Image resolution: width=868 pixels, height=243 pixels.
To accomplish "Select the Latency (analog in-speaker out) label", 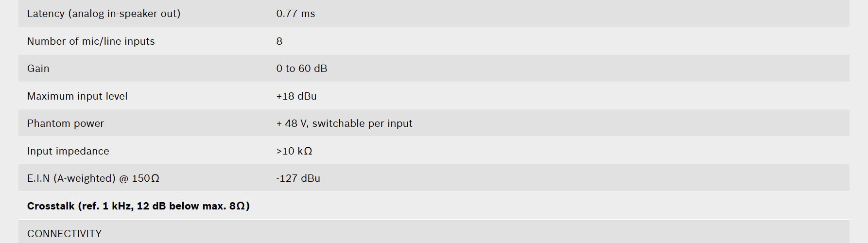I will 104,14.
